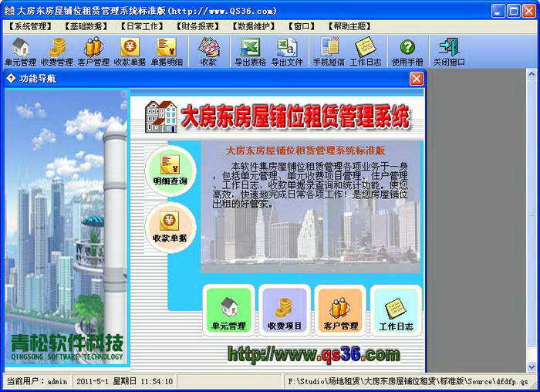The height and width of the screenshot is (392, 540).
Task: Open 单元管理 toolbar icon
Action: pos(21,52)
